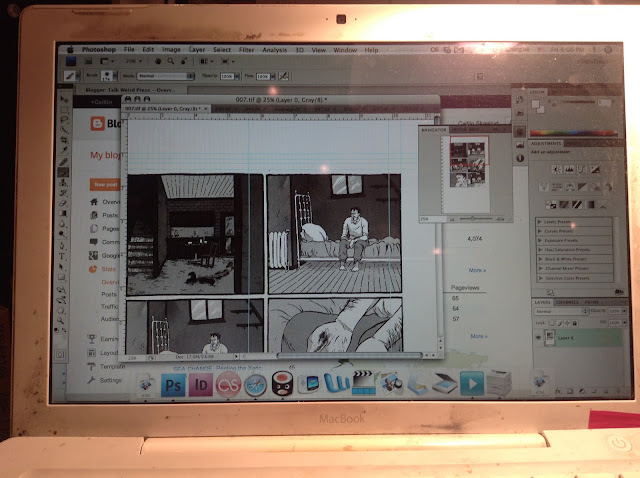Select the Pen tool
Image resolution: width=640 pixels, height=478 pixels.
pyautogui.click(x=62, y=245)
